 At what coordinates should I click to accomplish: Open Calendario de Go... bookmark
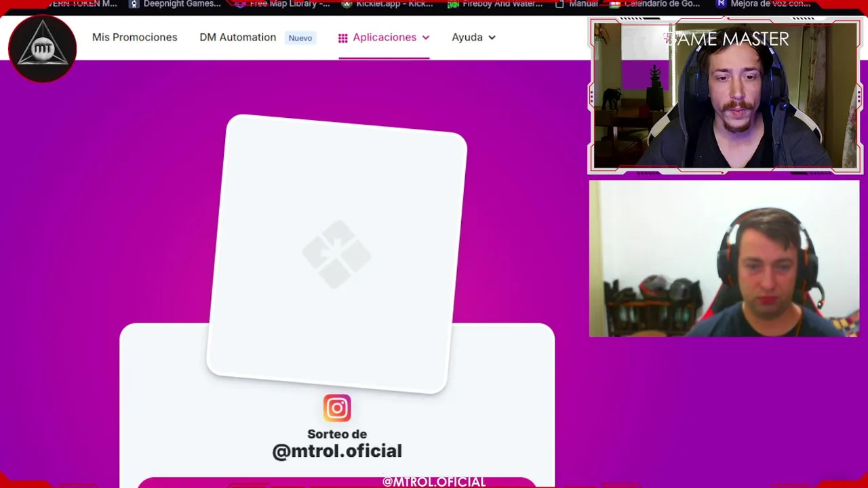(654, 4)
